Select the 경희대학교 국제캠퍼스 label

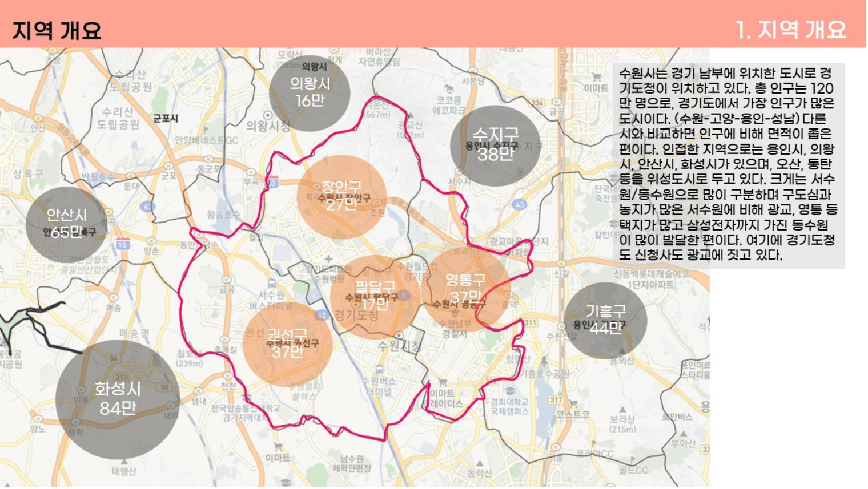(509, 406)
